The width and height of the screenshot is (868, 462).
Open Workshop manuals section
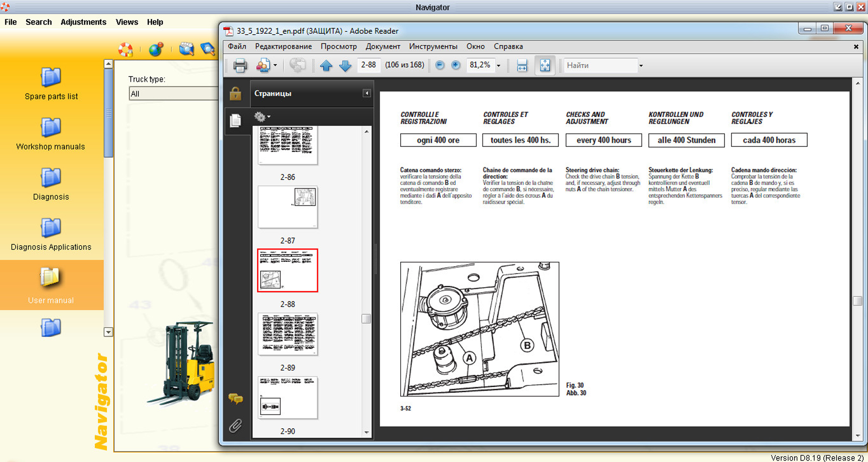click(50, 134)
